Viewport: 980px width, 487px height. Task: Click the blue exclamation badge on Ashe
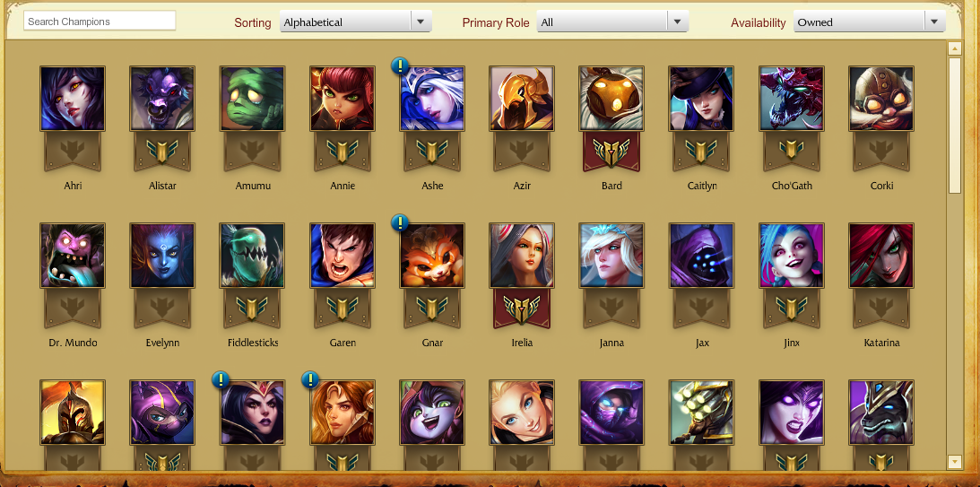400,65
